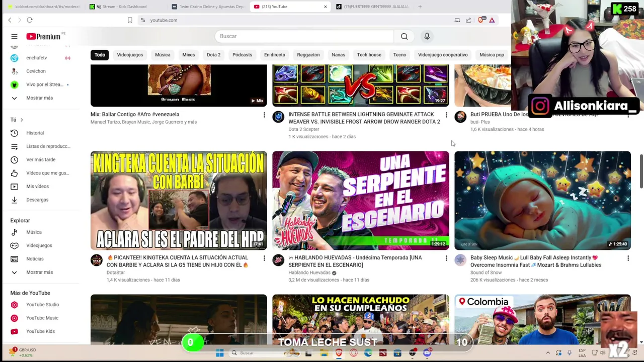Switch to the FUERTEEEE GENTEEEEE TikTok tab
644x362 pixels.
click(x=372, y=7)
